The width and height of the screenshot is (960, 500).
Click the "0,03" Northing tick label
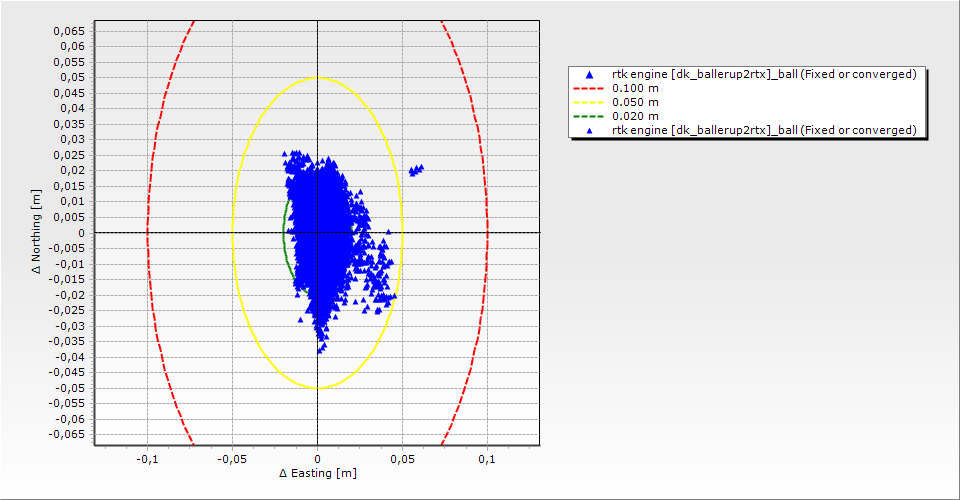[x=72, y=140]
